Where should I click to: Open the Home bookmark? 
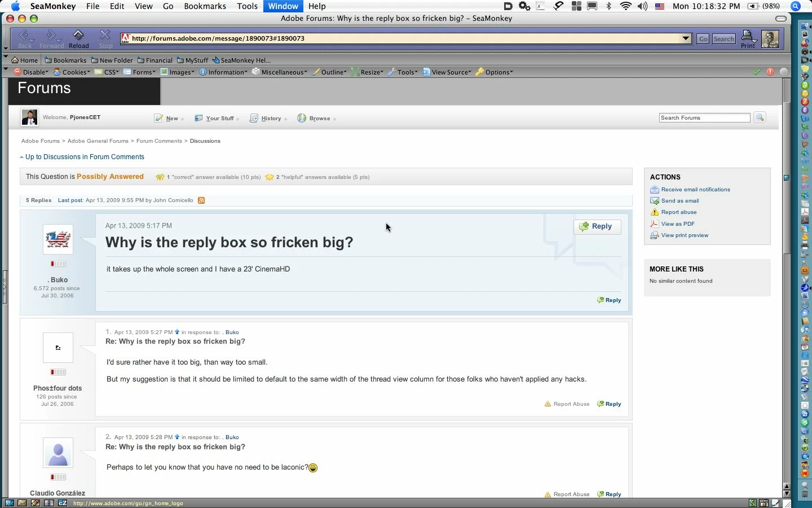pyautogui.click(x=25, y=60)
